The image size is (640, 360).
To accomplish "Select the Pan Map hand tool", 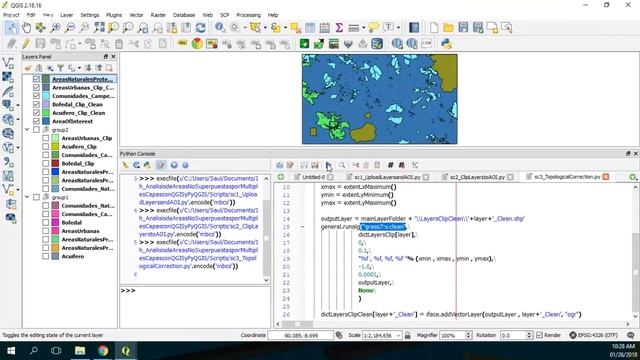I will coord(26,28).
